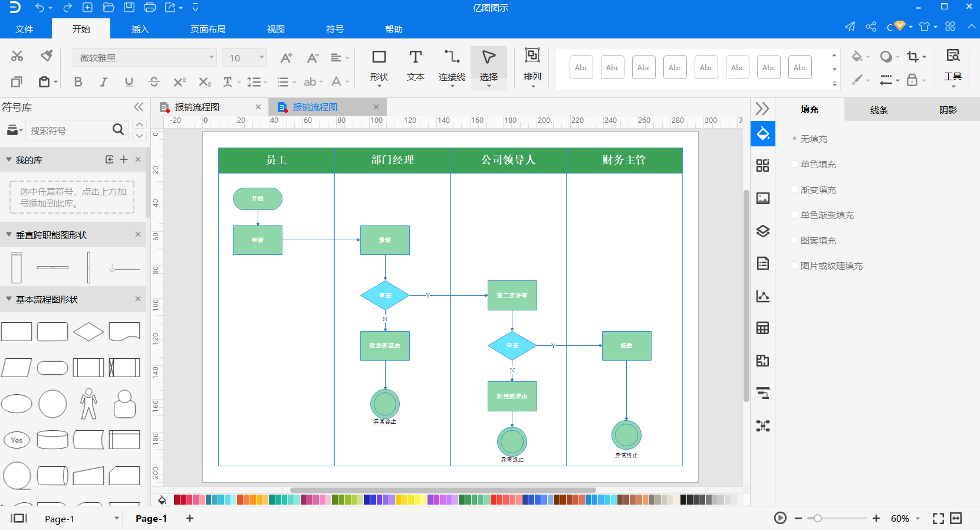Apply strikethrough text formatting
Image resolution: width=980 pixels, height=530 pixels.
tap(154, 82)
